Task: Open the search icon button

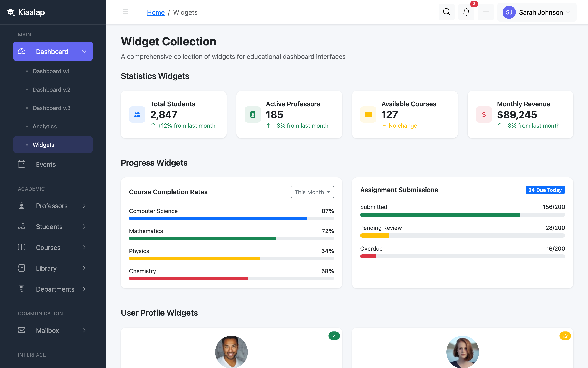Action: [447, 12]
